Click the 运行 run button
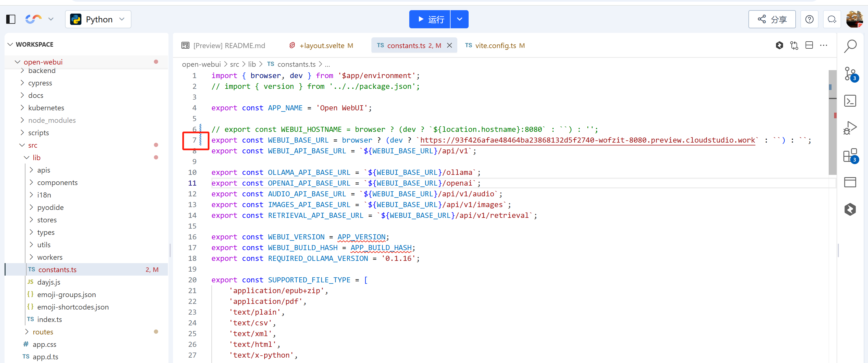The height and width of the screenshot is (363, 868). point(430,19)
